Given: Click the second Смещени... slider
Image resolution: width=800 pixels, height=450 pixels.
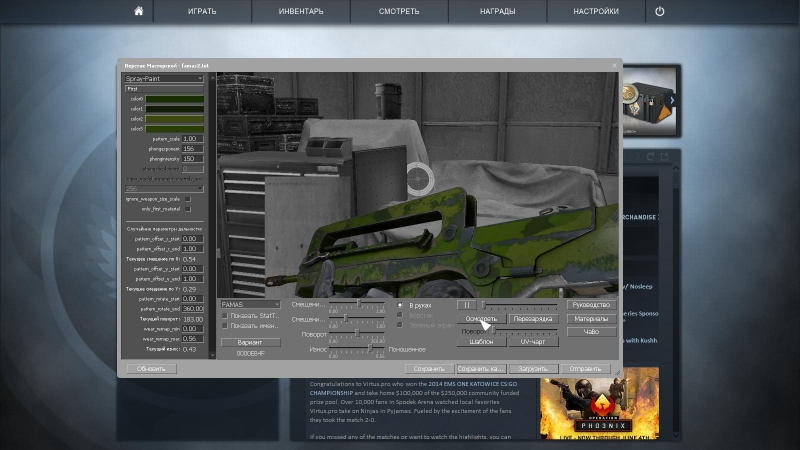Looking at the screenshot, I should point(357,318).
